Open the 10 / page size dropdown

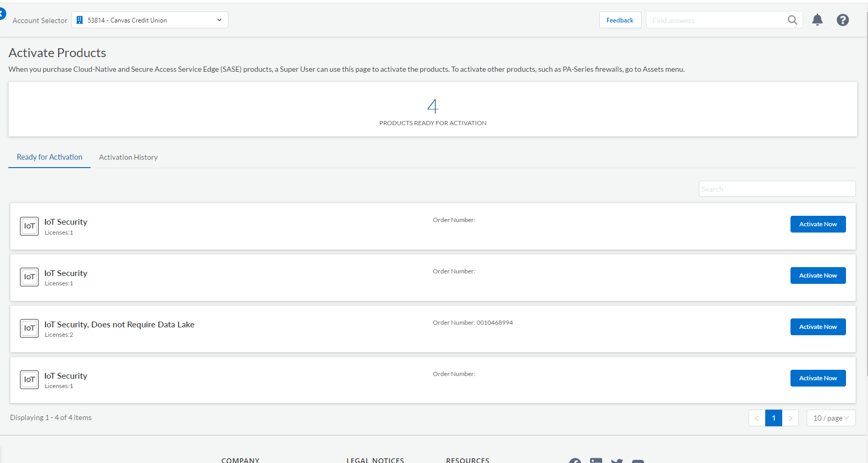831,418
